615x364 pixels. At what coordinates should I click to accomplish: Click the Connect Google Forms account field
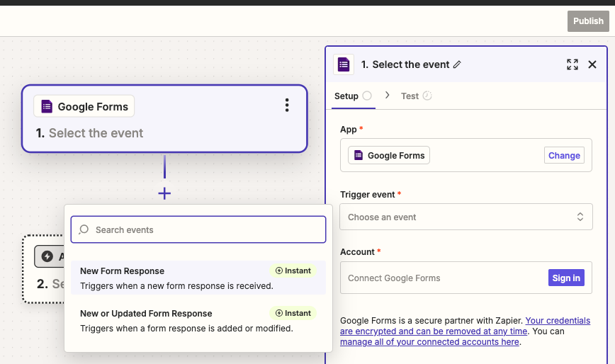(466, 278)
